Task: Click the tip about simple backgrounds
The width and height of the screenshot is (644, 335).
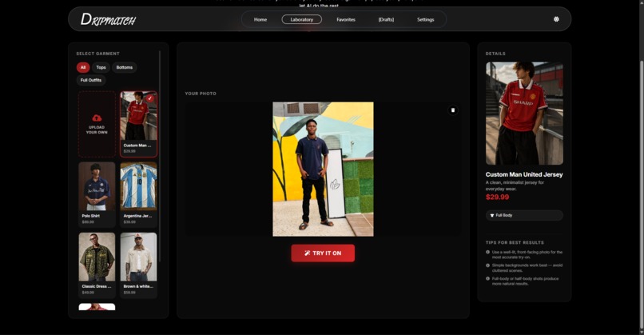Action: click(x=524, y=268)
